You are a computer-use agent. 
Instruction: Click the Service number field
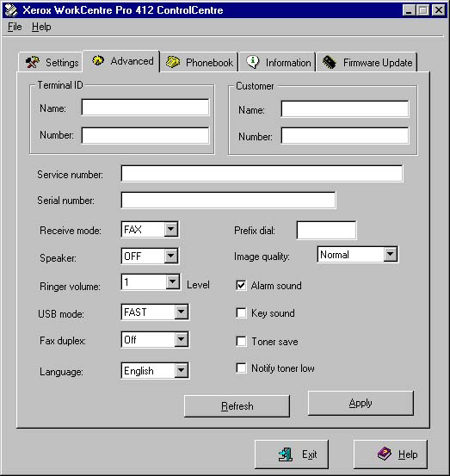262,174
